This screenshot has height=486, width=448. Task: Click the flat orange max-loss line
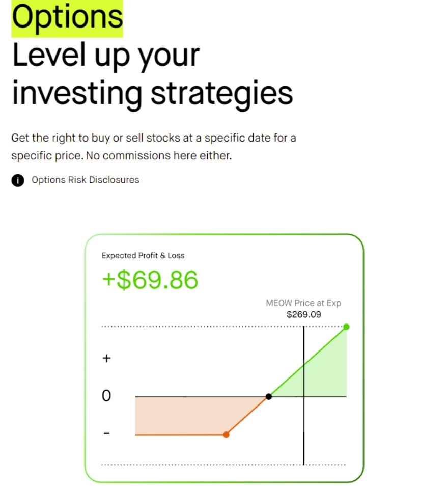point(181,435)
